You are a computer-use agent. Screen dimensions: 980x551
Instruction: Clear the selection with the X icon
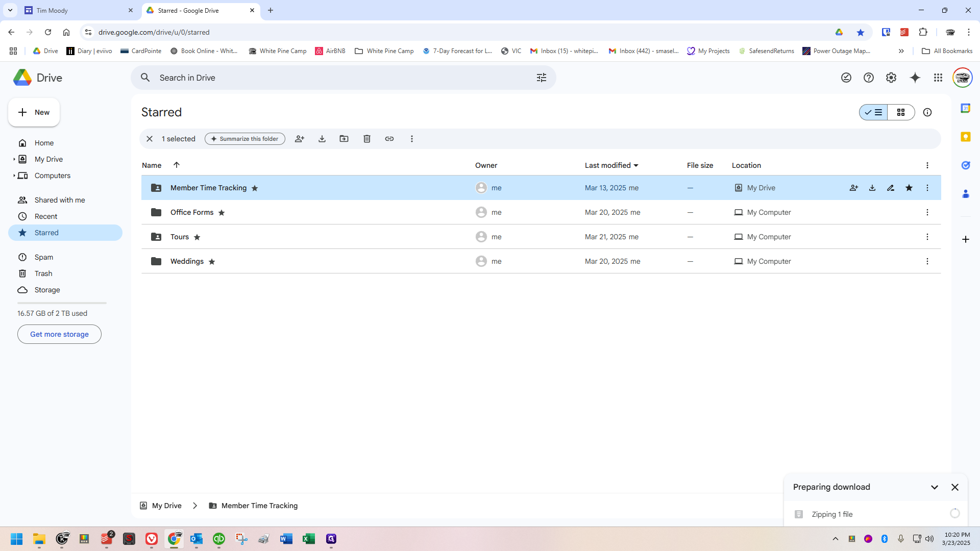[150, 139]
